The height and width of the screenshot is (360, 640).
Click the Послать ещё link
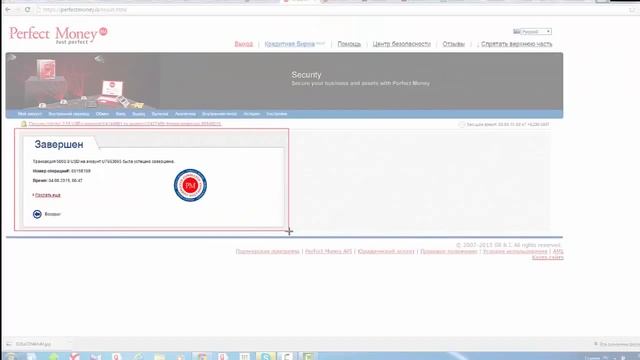click(48, 195)
